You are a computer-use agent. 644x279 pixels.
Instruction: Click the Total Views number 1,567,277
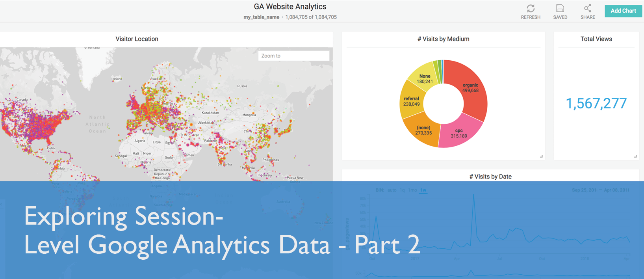coord(596,104)
